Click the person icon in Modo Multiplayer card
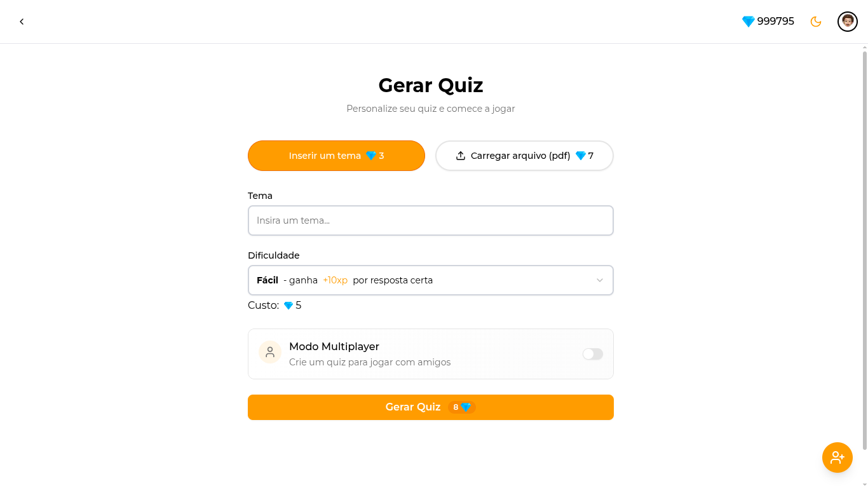 pyautogui.click(x=270, y=351)
